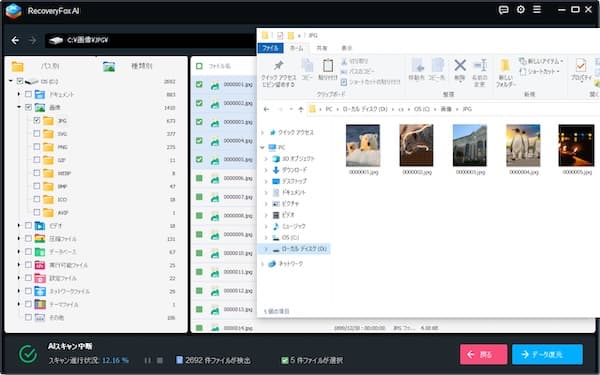Pause the AI scan
Viewport: 600px width, 375px height.
point(147,360)
